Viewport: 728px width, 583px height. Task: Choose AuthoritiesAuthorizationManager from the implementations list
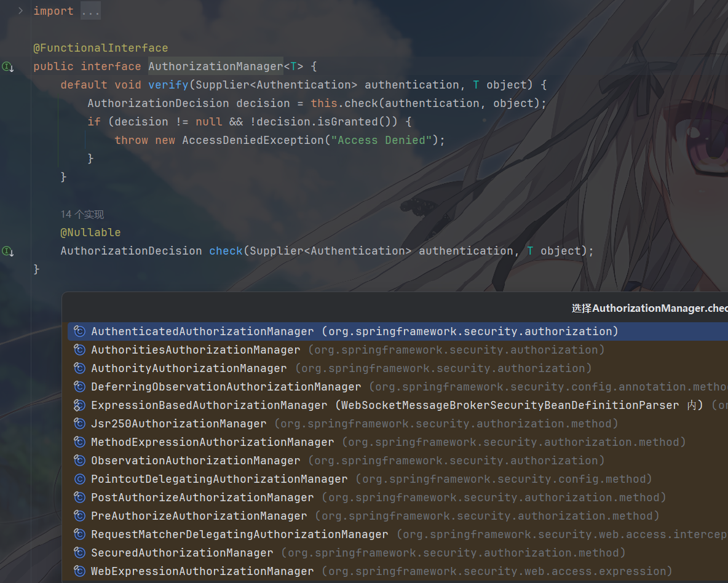point(196,350)
